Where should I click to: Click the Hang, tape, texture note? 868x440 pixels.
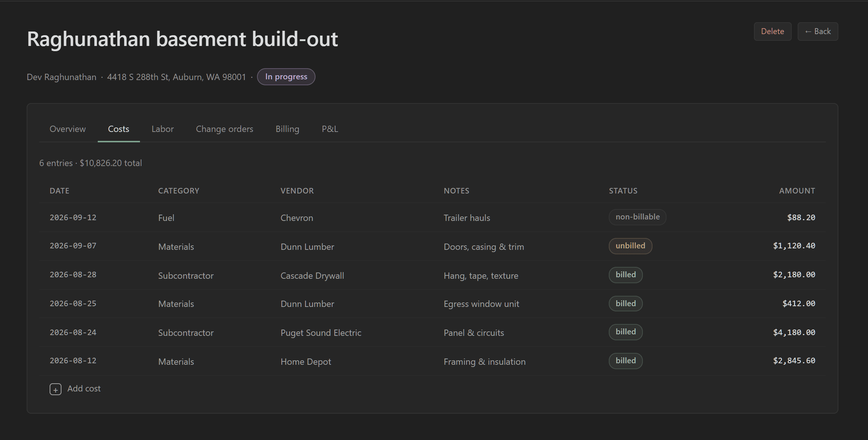click(x=481, y=276)
